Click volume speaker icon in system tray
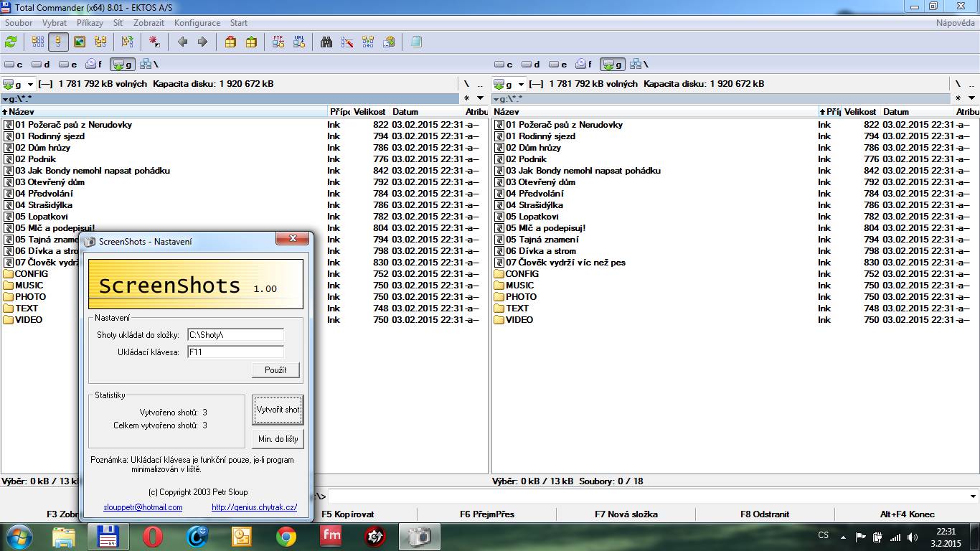Screen dimensions: 980x551 tap(913, 537)
